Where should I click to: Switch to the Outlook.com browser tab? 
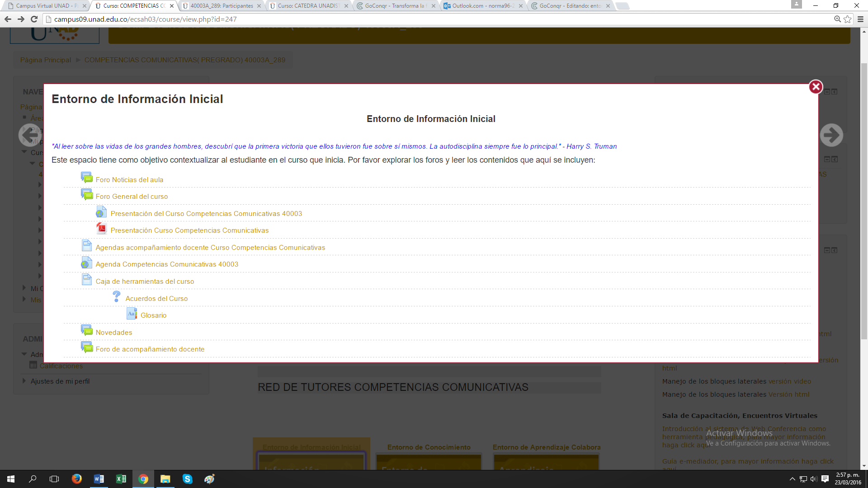coord(482,6)
